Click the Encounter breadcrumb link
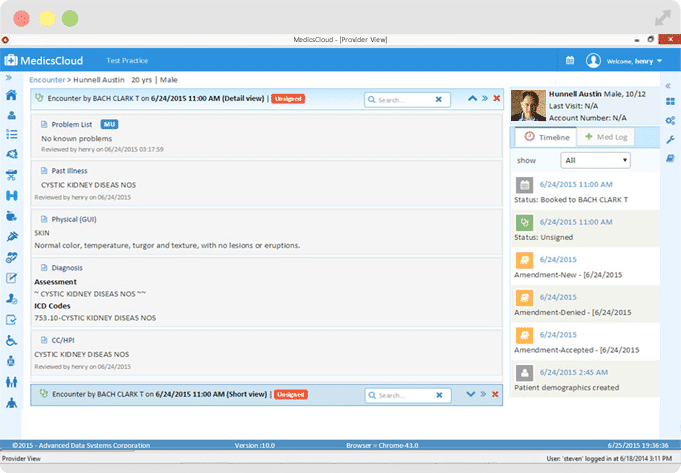This screenshot has width=681, height=473. (47, 80)
